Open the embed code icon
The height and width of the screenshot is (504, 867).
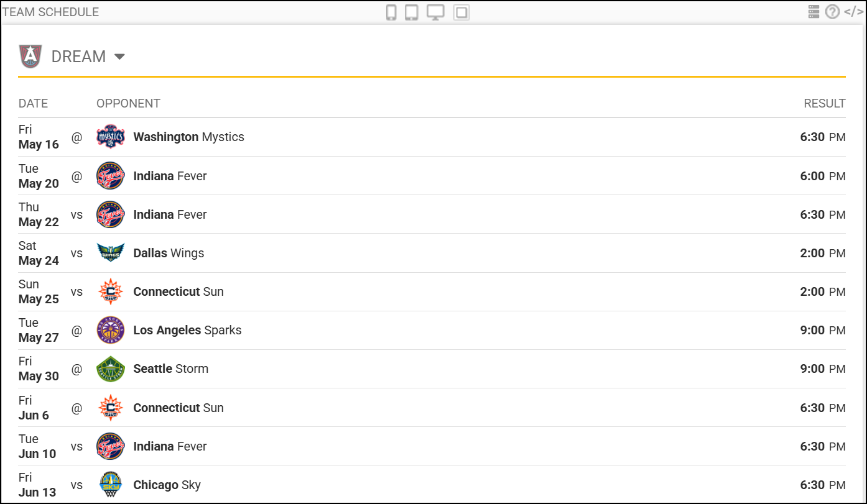click(x=854, y=12)
